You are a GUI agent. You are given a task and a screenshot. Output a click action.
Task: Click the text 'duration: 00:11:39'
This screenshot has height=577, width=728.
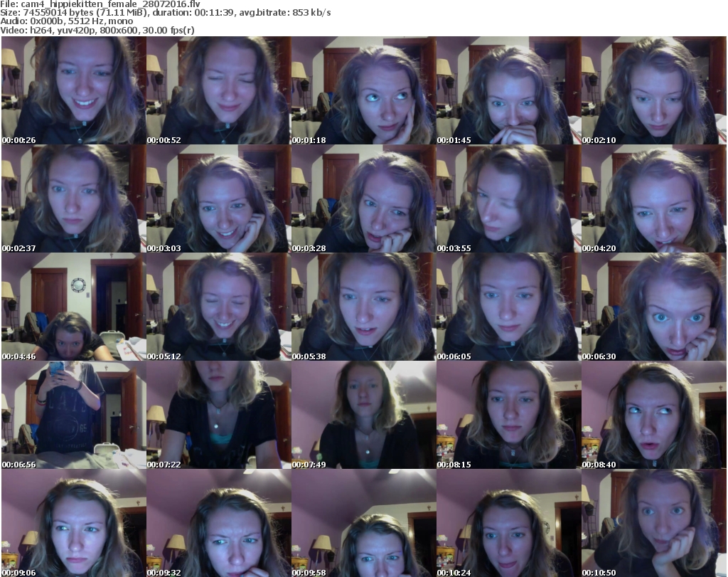coord(193,13)
